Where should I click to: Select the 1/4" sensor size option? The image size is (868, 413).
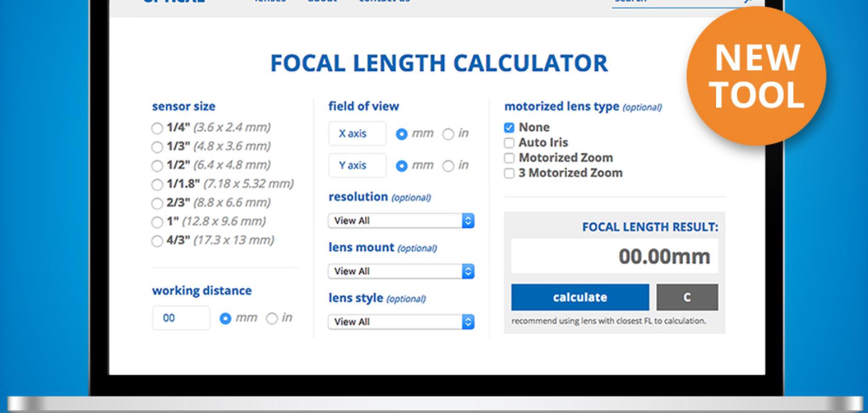(x=157, y=129)
